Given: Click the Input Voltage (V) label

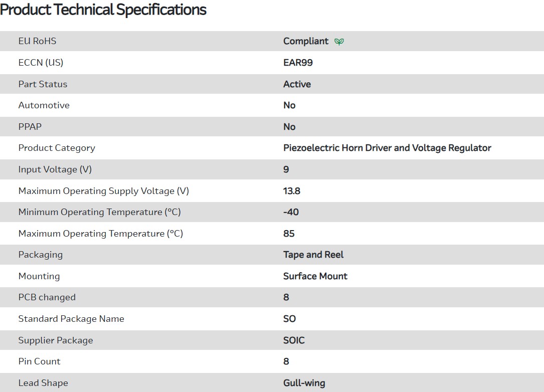Looking at the screenshot, I should point(55,169).
